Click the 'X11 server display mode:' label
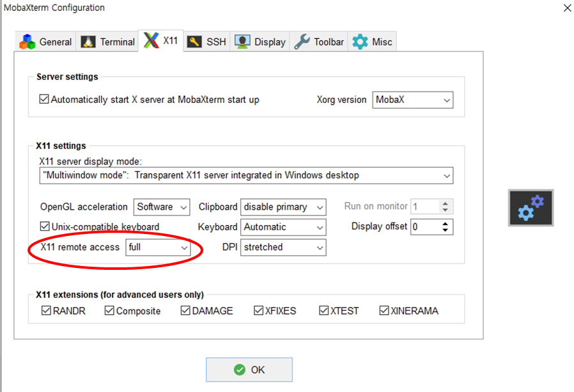574x392 pixels. (90, 162)
